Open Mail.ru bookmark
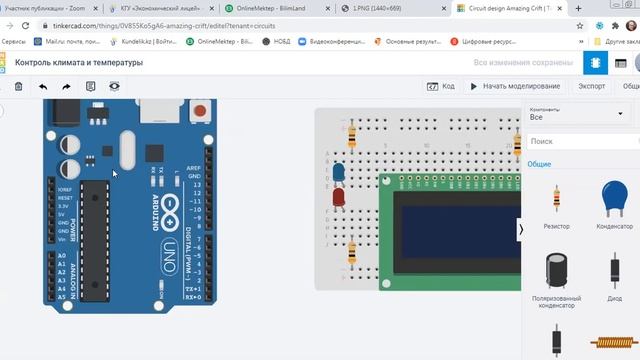 (67, 41)
